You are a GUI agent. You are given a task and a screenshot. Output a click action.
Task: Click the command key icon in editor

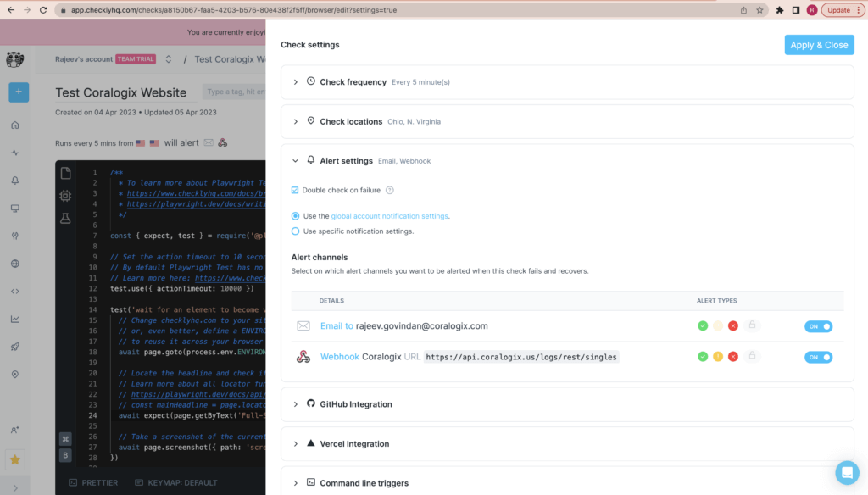[65, 439]
